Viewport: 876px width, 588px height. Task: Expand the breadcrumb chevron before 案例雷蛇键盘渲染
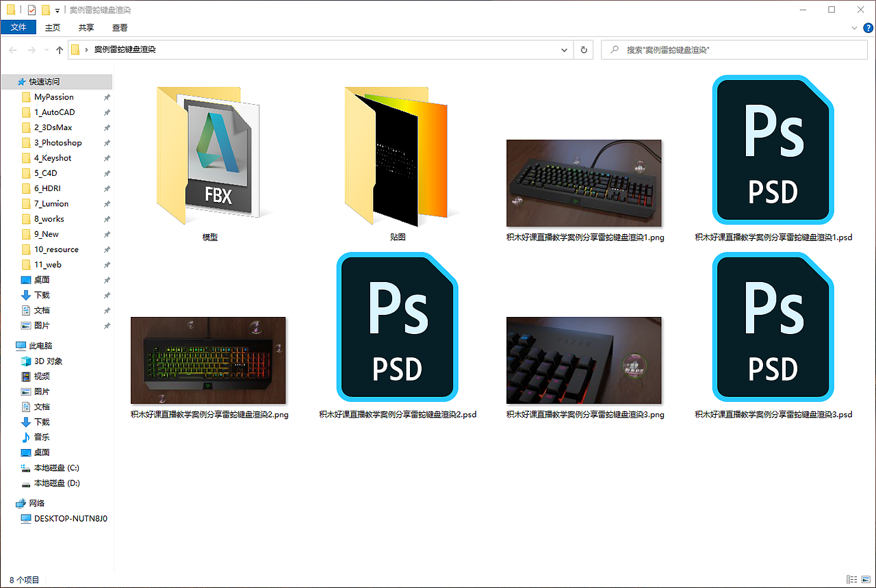(87, 50)
